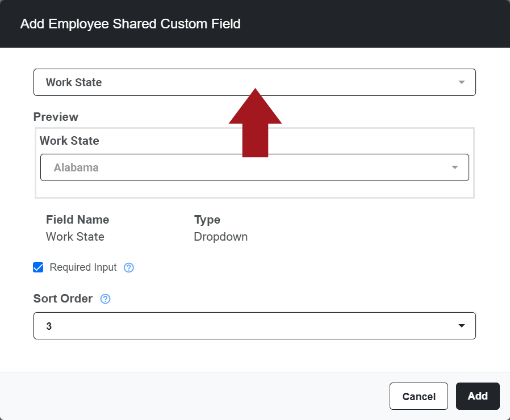
Task: Open the Sort Order dropdown showing 3
Action: click(x=254, y=326)
